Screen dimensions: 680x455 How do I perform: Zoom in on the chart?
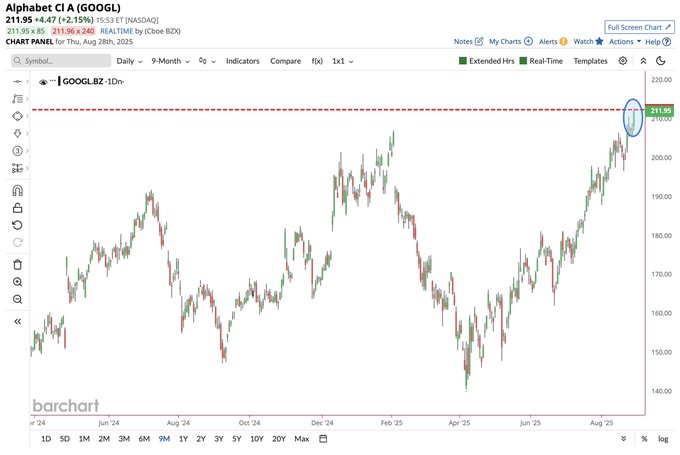[17, 282]
